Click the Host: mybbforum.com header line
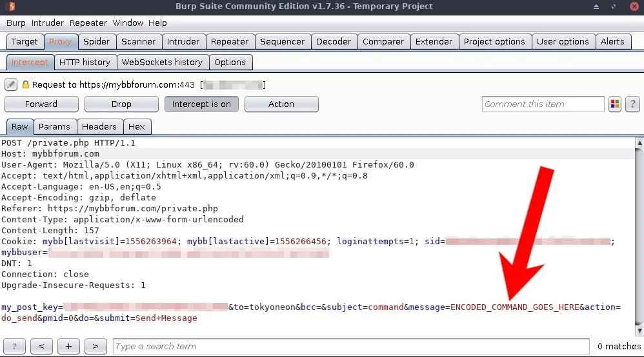Image resolution: width=644 pixels, height=357 pixels. 50,154
